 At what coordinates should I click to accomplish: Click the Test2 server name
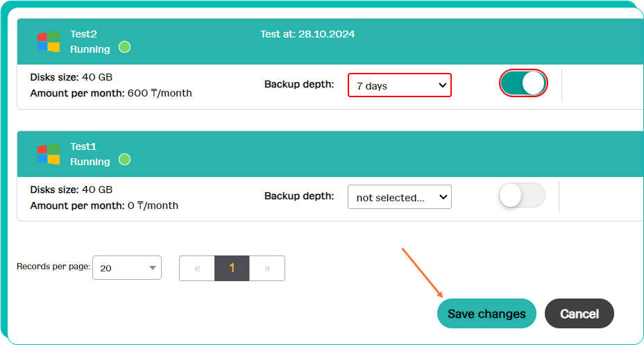[x=83, y=34]
